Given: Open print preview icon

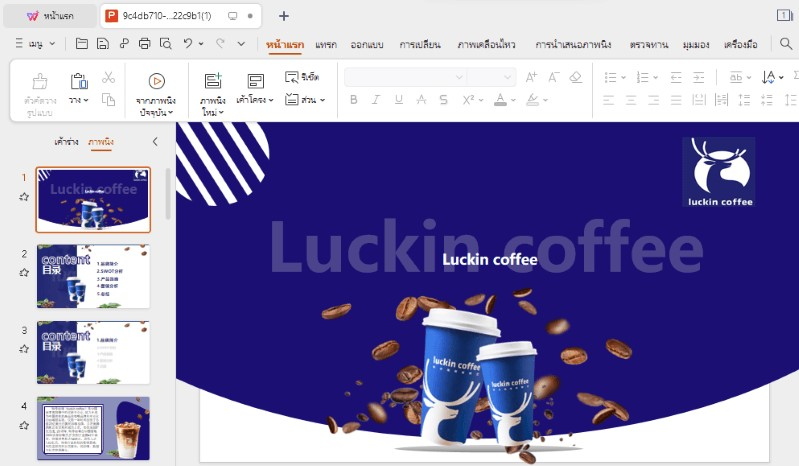Looking at the screenshot, I should (166, 44).
